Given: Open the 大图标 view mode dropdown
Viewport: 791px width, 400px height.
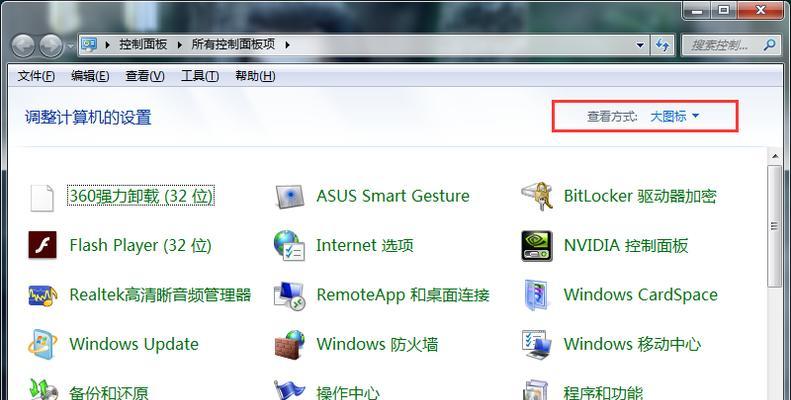Looking at the screenshot, I should (674, 117).
